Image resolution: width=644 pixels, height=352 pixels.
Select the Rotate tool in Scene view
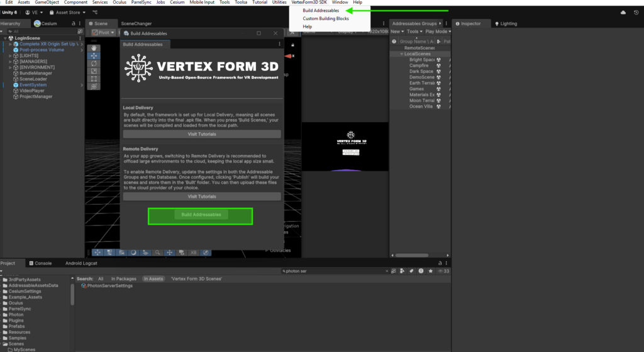tap(94, 64)
